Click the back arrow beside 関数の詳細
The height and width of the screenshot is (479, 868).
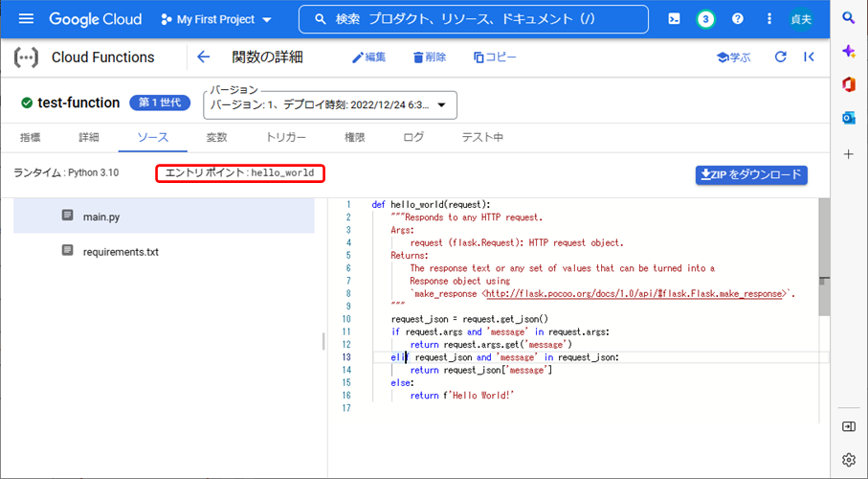tap(203, 57)
